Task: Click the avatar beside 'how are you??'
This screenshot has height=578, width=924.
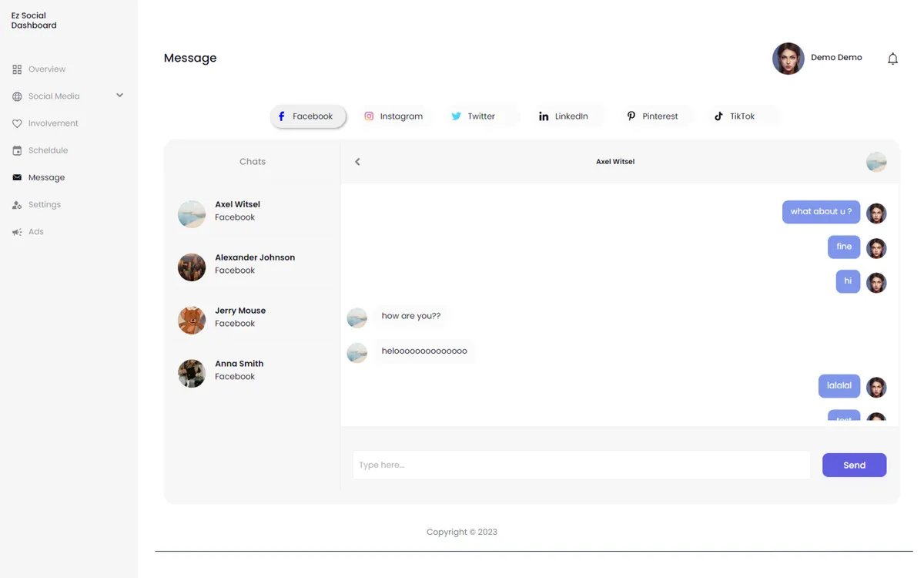Action: point(357,318)
